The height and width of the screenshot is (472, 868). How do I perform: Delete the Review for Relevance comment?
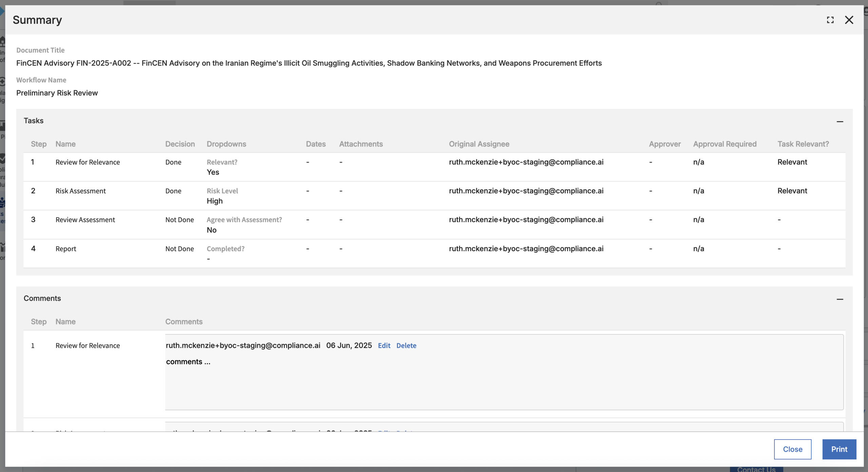[x=406, y=345]
